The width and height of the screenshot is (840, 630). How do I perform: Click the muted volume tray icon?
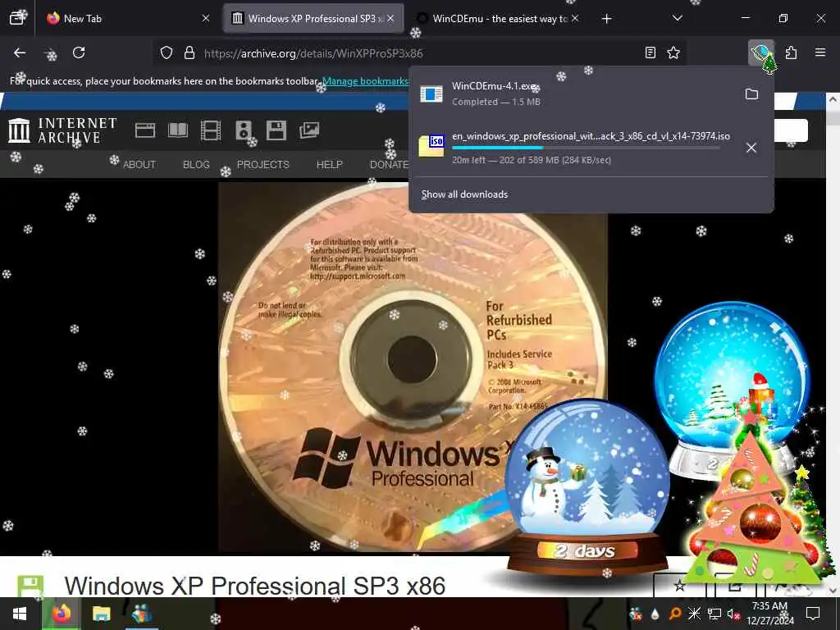pyautogui.click(x=734, y=614)
